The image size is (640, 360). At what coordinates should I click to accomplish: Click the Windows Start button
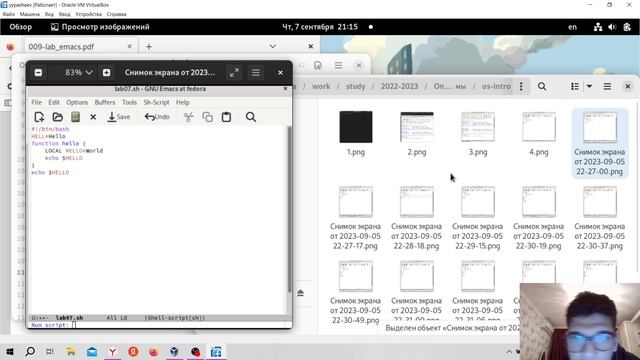(10, 351)
